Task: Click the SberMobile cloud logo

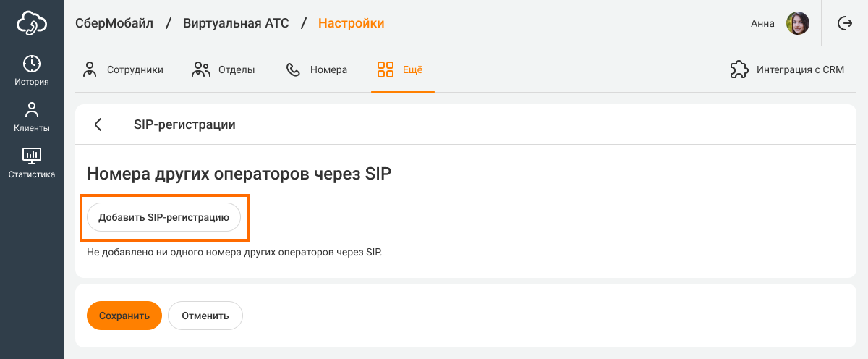Action: pyautogui.click(x=32, y=23)
